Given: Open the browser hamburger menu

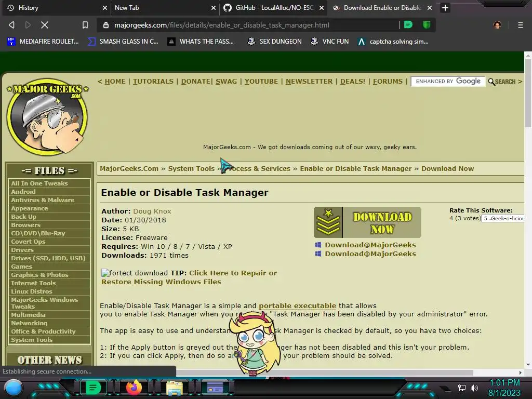Looking at the screenshot, I should [x=521, y=25].
